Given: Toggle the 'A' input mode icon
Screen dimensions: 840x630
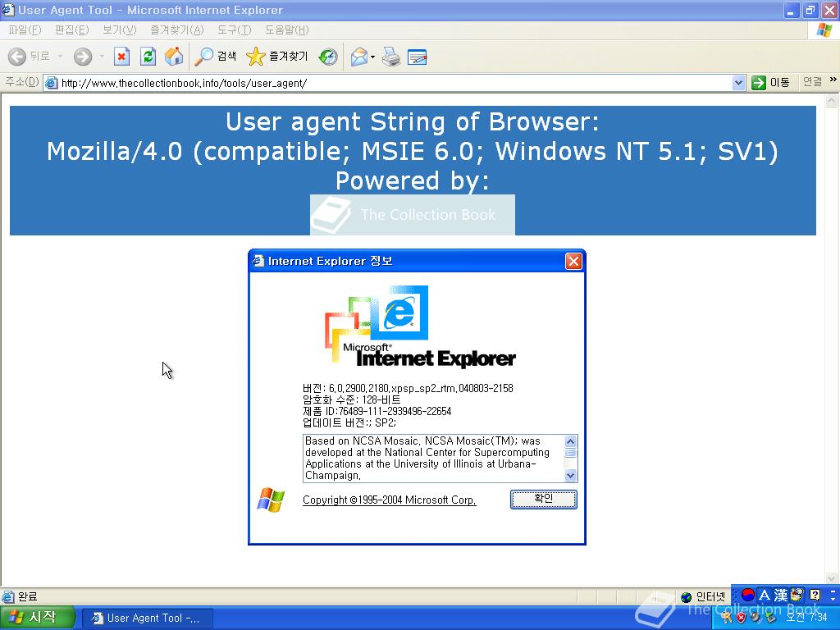Looking at the screenshot, I should (765, 595).
